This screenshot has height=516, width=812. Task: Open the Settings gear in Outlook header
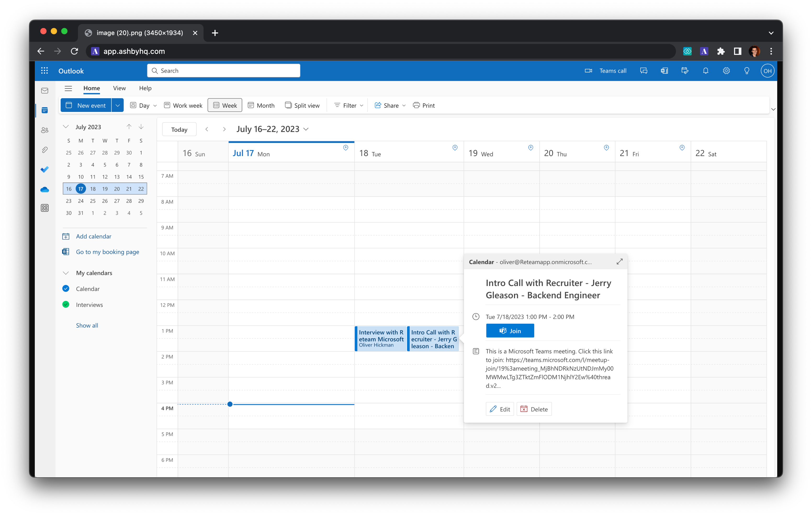point(726,71)
